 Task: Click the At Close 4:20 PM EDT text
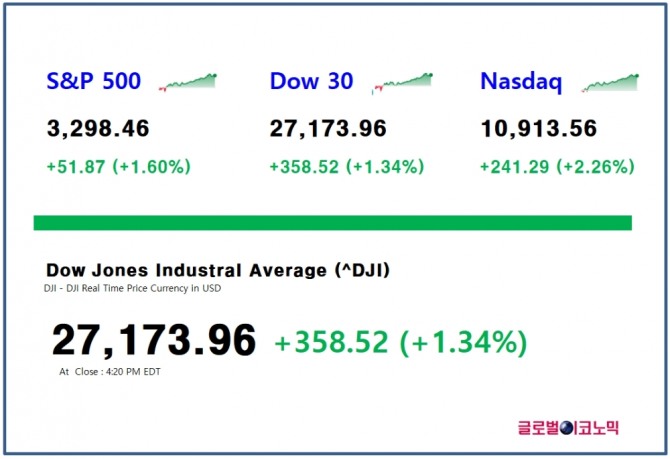[x=110, y=372]
